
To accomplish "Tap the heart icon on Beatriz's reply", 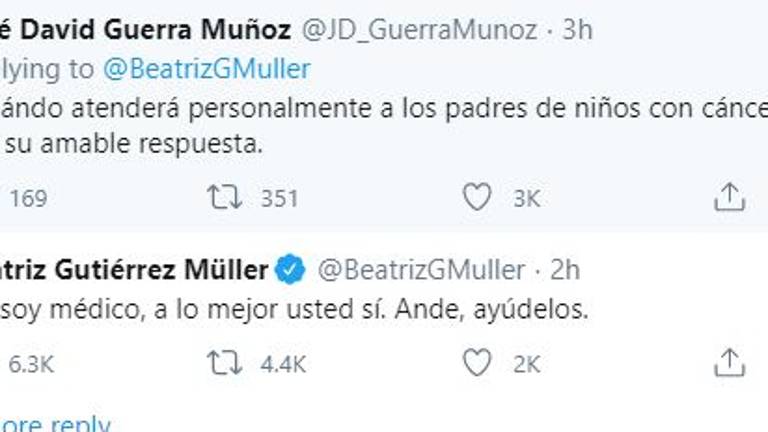I will 478,363.
